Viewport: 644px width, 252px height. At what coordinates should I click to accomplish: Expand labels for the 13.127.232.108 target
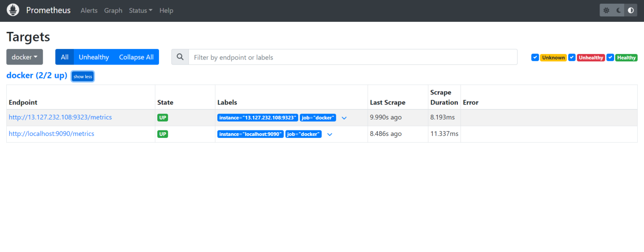tap(344, 118)
